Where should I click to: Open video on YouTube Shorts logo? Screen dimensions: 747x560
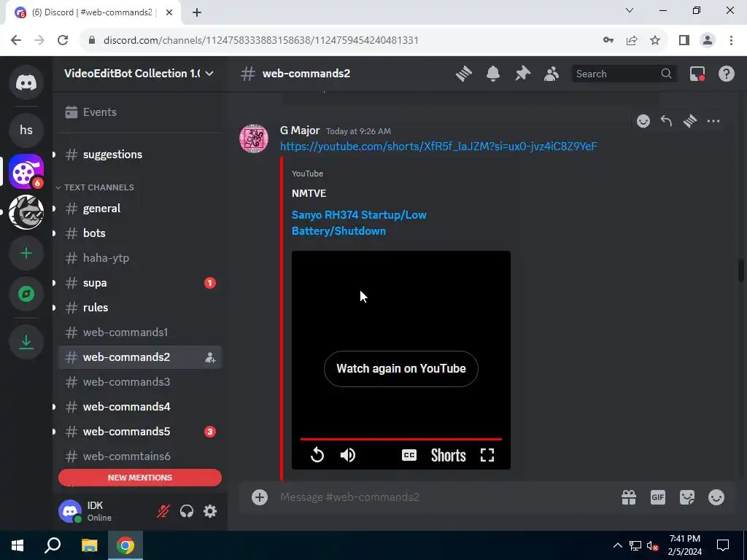pyautogui.click(x=449, y=455)
